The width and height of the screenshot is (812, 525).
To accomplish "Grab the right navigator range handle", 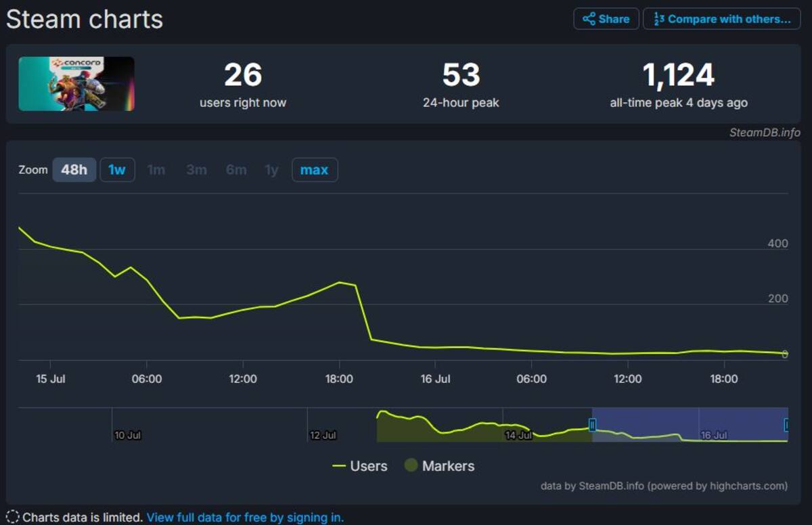I will click(787, 425).
